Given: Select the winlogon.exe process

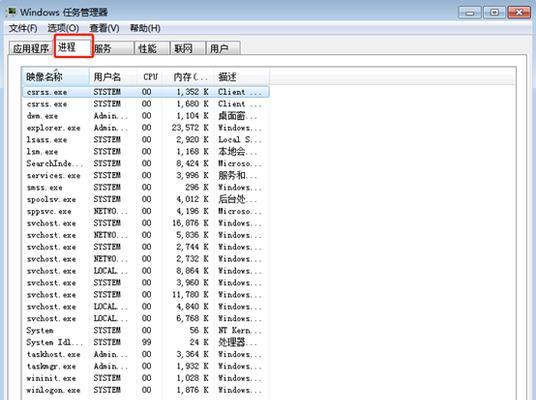Looking at the screenshot, I should pyautogui.click(x=146, y=390).
